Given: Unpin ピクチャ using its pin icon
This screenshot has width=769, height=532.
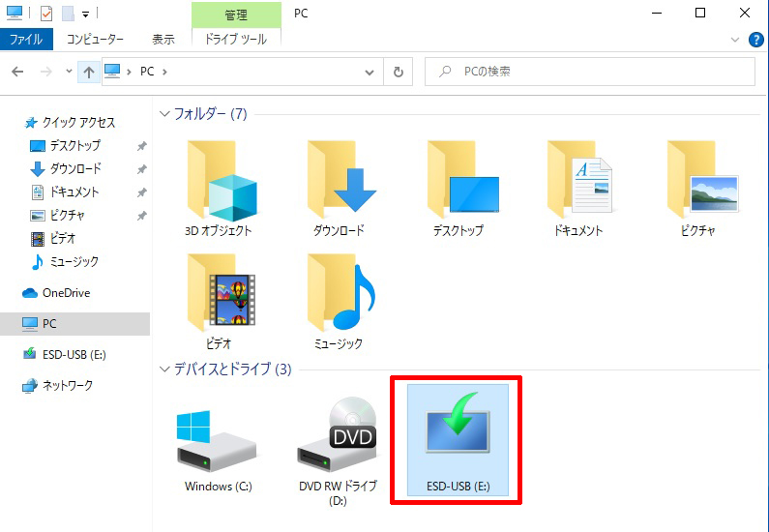Looking at the screenshot, I should tap(142, 216).
